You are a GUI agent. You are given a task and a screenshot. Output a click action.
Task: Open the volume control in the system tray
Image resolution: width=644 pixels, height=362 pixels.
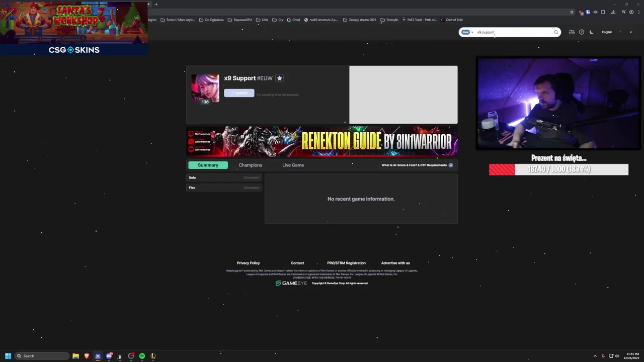(x=617, y=356)
